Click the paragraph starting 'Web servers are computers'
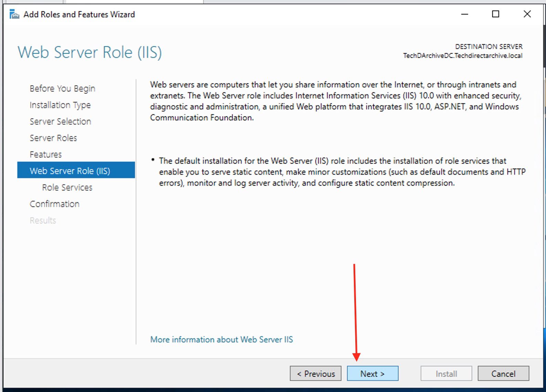Viewport: 546px width, 392px height. (x=336, y=101)
